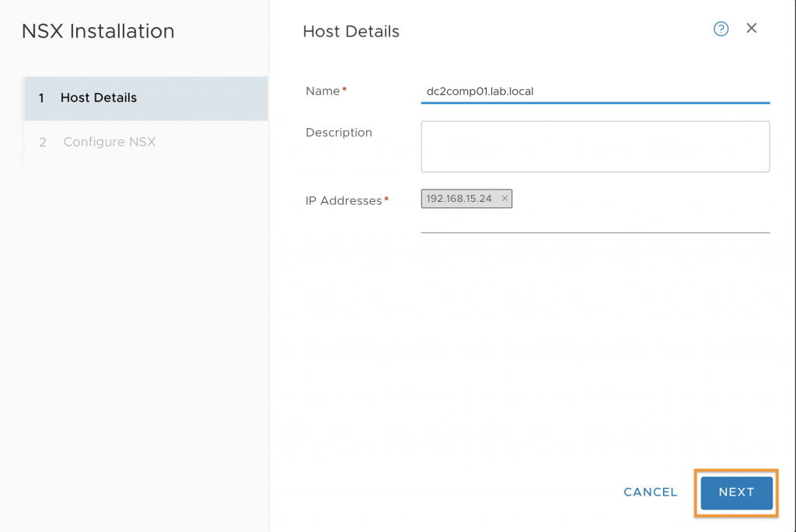
Task: Remove the 192.168.15.24 IP address tag
Action: [x=504, y=198]
